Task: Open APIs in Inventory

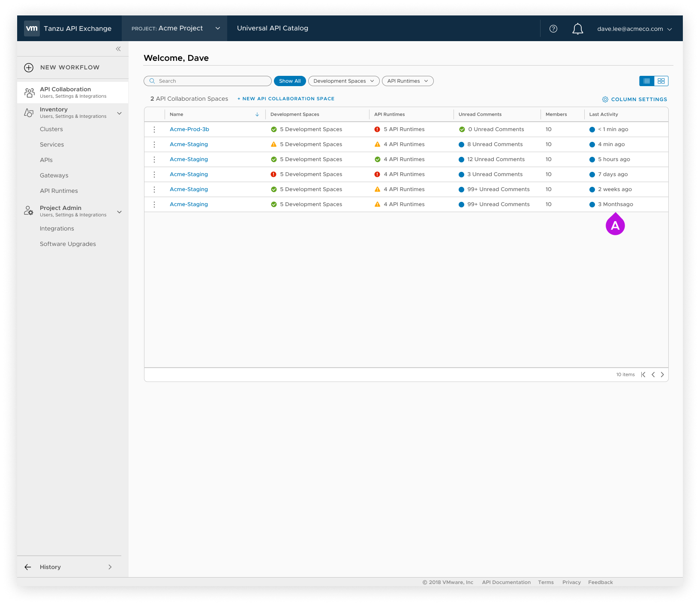Action: (46, 160)
